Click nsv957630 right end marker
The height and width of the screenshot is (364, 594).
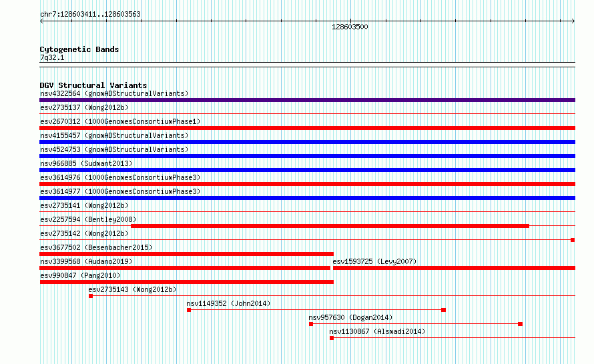(521, 324)
